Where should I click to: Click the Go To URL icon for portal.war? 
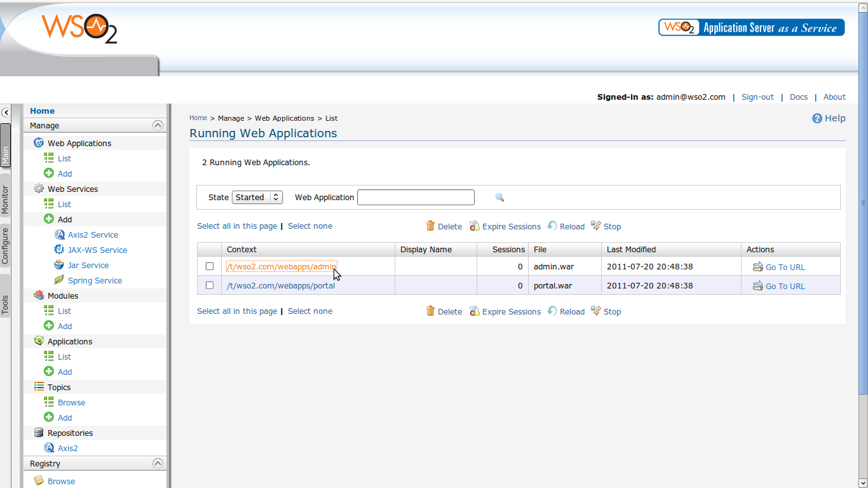tap(758, 286)
